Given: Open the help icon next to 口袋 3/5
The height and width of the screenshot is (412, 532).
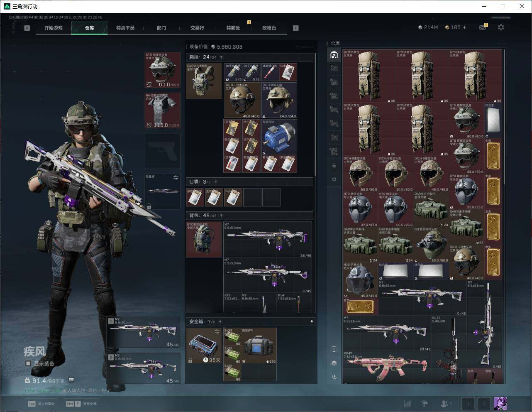Looking at the screenshot, I should pyautogui.click(x=215, y=182).
